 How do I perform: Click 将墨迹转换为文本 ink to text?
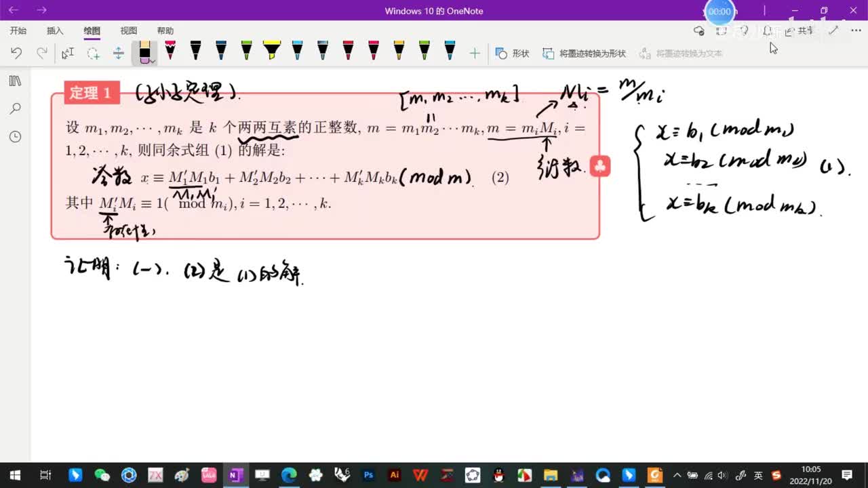point(680,53)
